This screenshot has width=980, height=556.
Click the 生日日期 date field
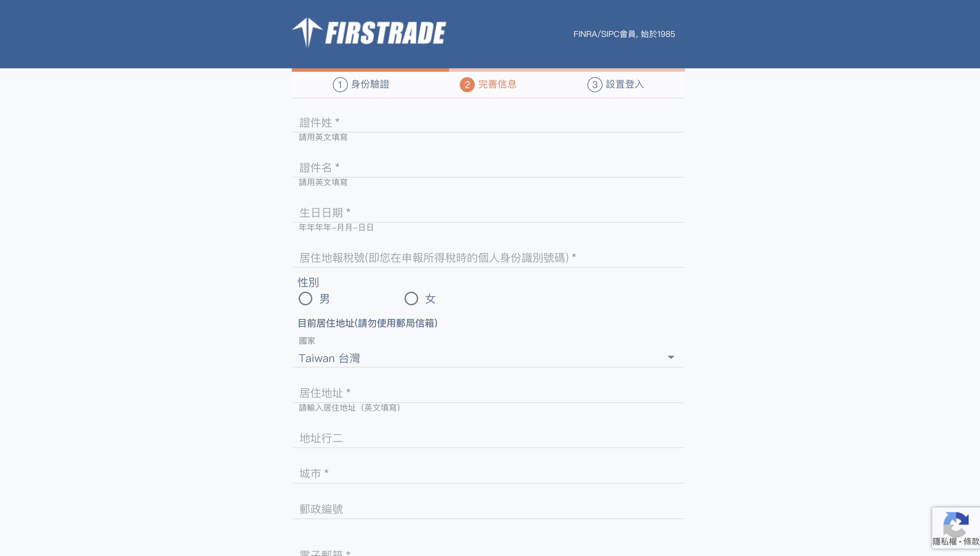tap(488, 213)
